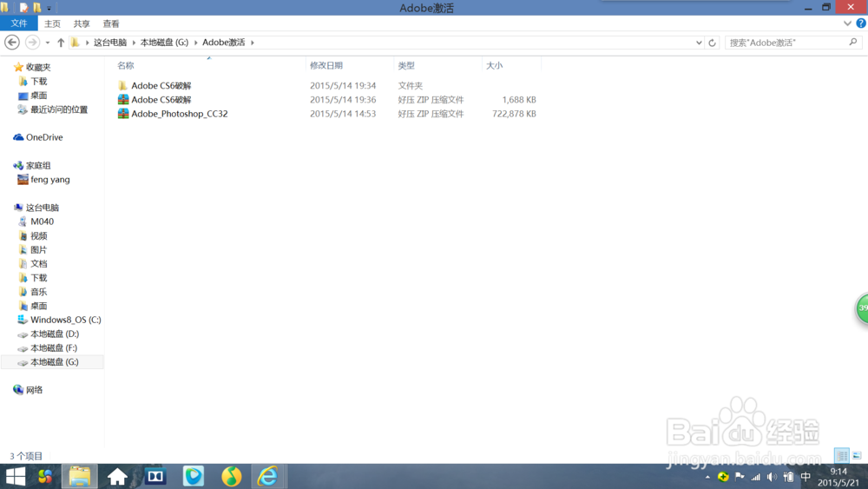Click the 722,878 KB size value
868x489 pixels.
tap(514, 114)
